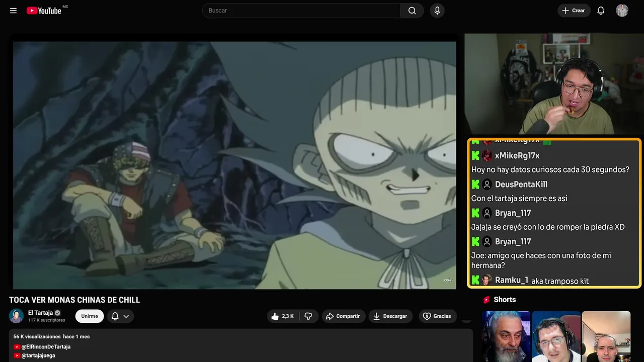Image resolution: width=644 pixels, height=362 pixels.
Task: Click the streamer webcam overlay
Action: pyautogui.click(x=553, y=84)
